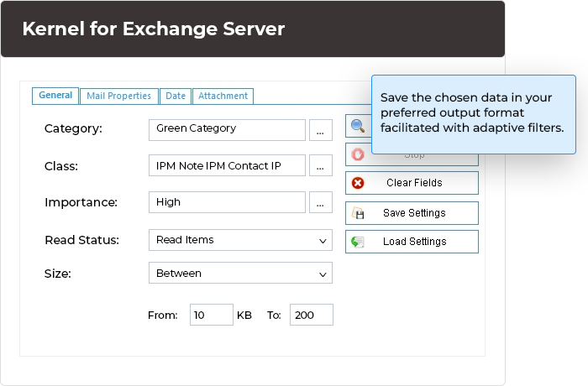Click the Importance text field
The image size is (588, 386).
click(x=227, y=202)
